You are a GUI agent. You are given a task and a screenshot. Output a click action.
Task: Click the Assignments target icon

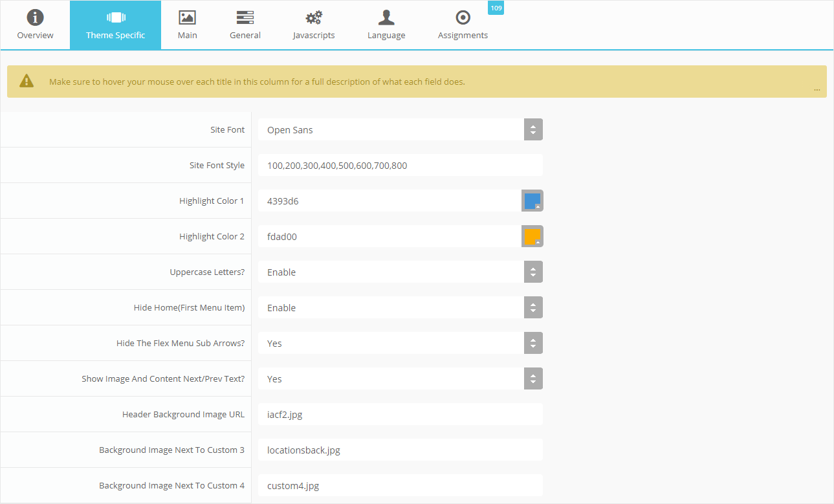(463, 17)
